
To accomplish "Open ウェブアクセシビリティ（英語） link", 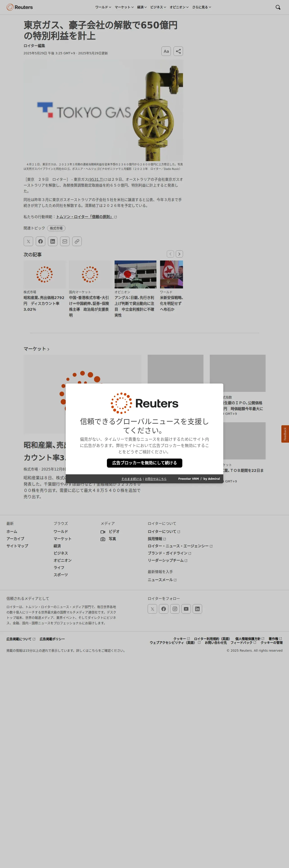I will tap(175, 643).
